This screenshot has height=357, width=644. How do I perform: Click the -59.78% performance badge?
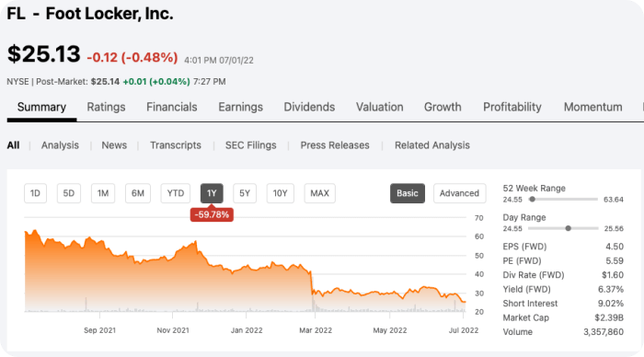click(212, 214)
